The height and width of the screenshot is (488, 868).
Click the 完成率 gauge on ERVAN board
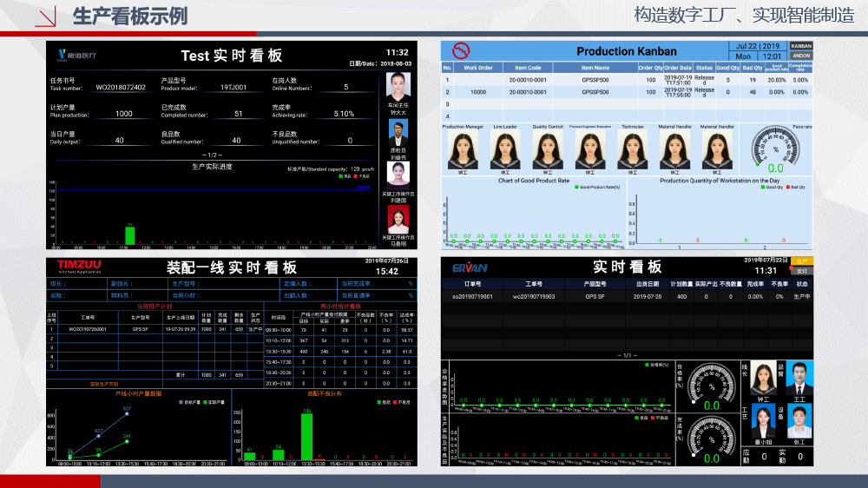[712, 440]
